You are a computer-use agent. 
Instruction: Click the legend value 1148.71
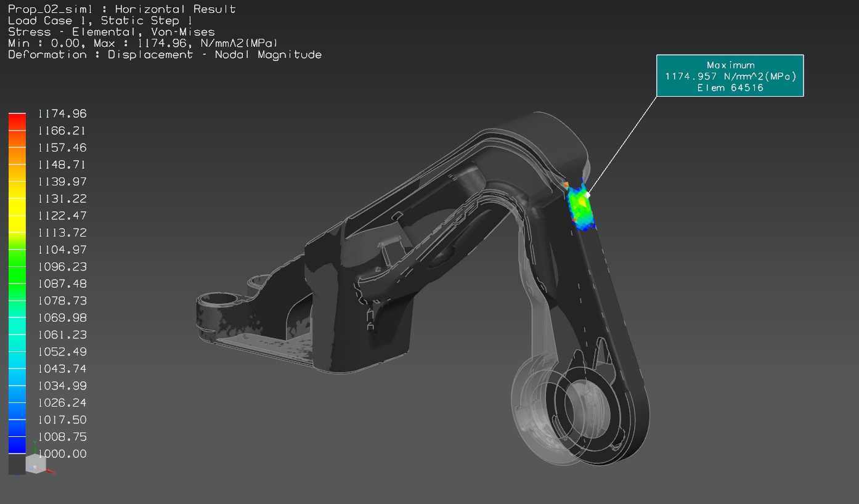coord(62,165)
